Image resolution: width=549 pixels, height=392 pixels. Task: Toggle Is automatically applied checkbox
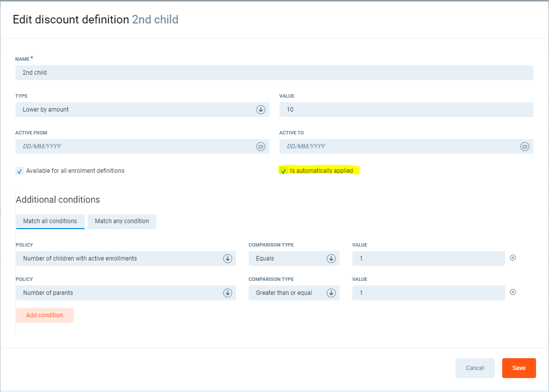pyautogui.click(x=283, y=171)
